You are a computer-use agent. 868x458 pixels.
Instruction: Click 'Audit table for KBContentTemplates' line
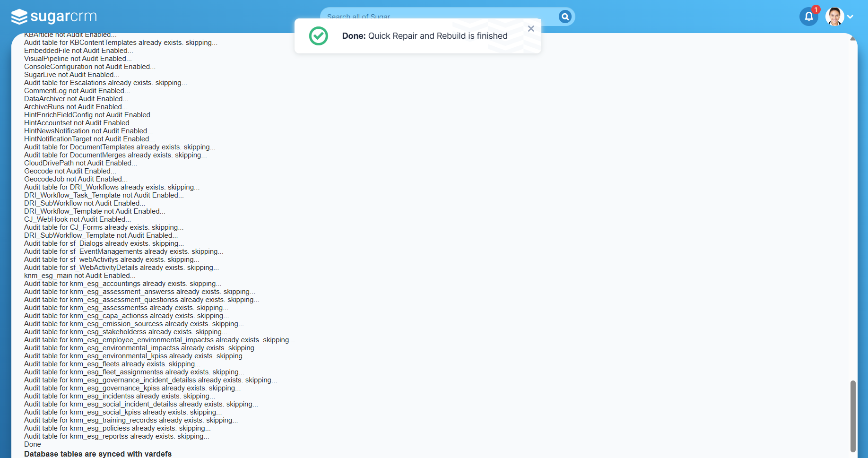(x=121, y=43)
